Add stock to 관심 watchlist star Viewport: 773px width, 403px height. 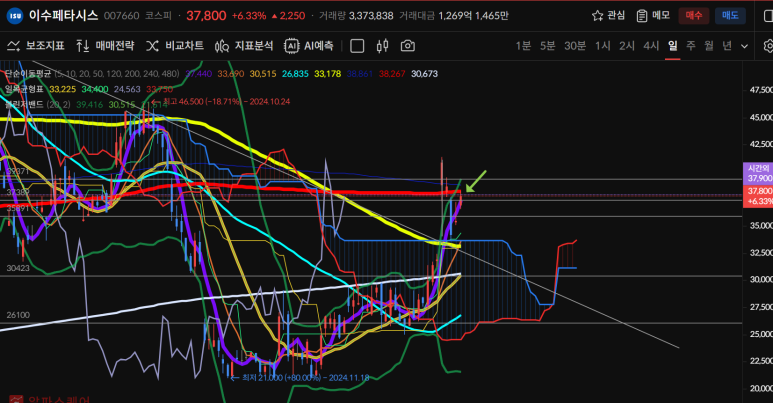tap(597, 16)
